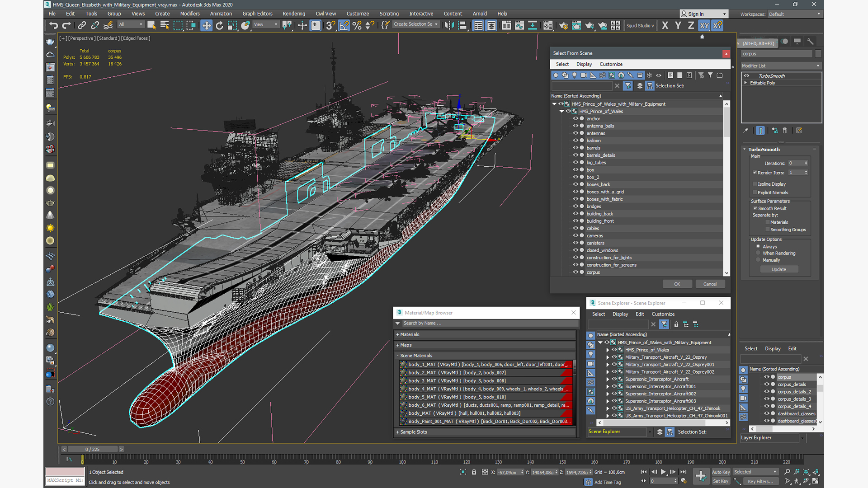
Task: Toggle lights filter in Select From Scene
Action: (575, 75)
